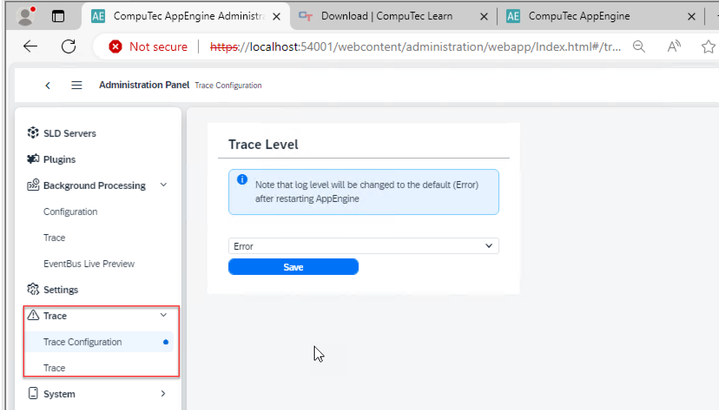Click the Not secure warning indicator
The height and width of the screenshot is (410, 719).
tap(149, 47)
